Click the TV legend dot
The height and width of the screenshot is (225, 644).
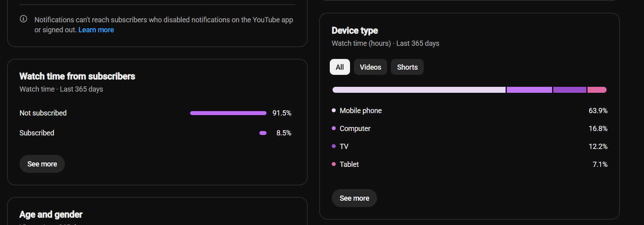click(334, 146)
